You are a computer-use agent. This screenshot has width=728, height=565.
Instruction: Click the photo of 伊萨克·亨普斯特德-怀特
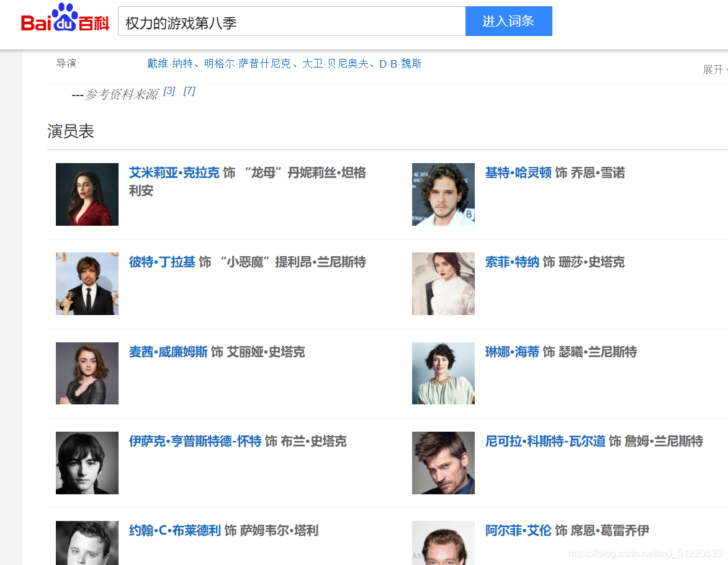(x=87, y=463)
